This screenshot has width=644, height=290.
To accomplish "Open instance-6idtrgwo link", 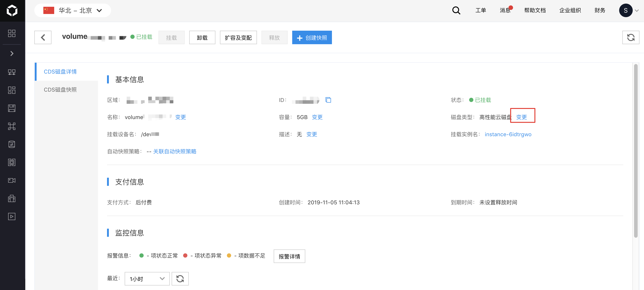I will tap(508, 134).
